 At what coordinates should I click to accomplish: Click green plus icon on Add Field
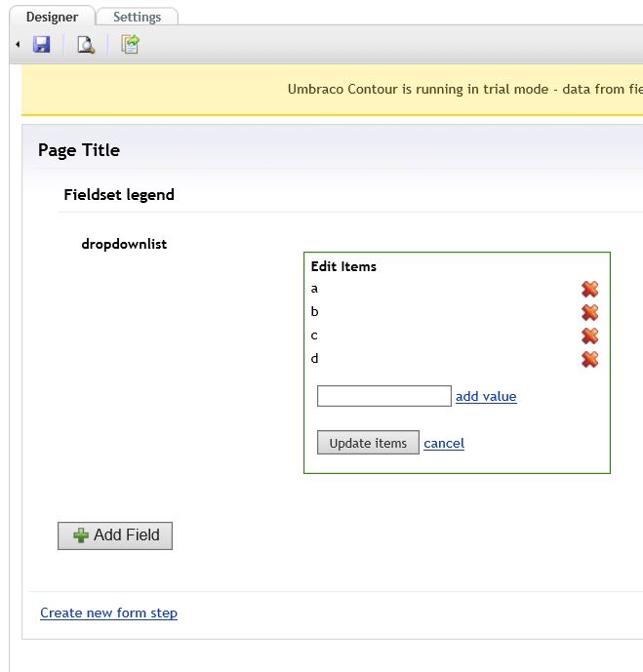tap(81, 535)
